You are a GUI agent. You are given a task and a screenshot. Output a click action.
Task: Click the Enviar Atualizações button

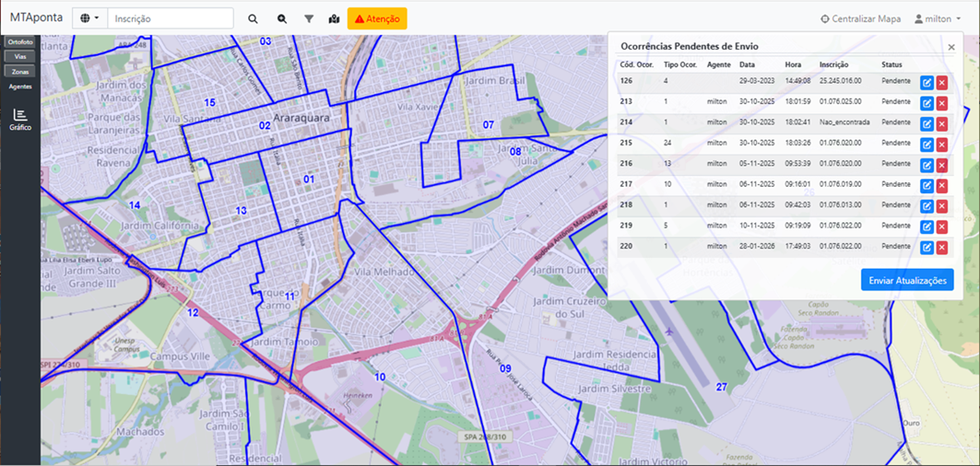click(907, 280)
